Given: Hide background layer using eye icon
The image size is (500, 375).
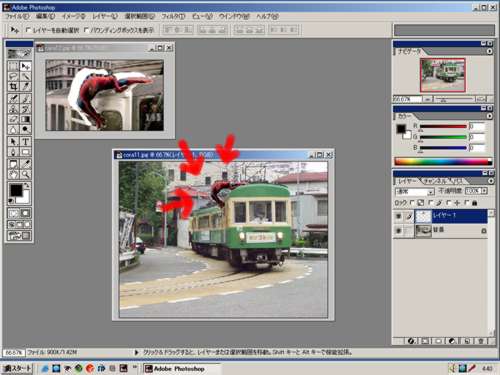Looking at the screenshot, I should pos(398,231).
